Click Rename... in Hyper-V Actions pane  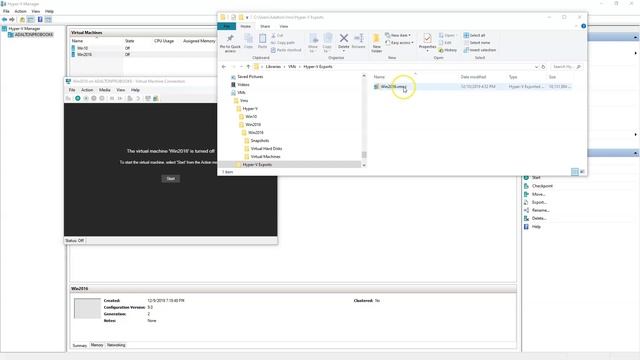click(540, 210)
